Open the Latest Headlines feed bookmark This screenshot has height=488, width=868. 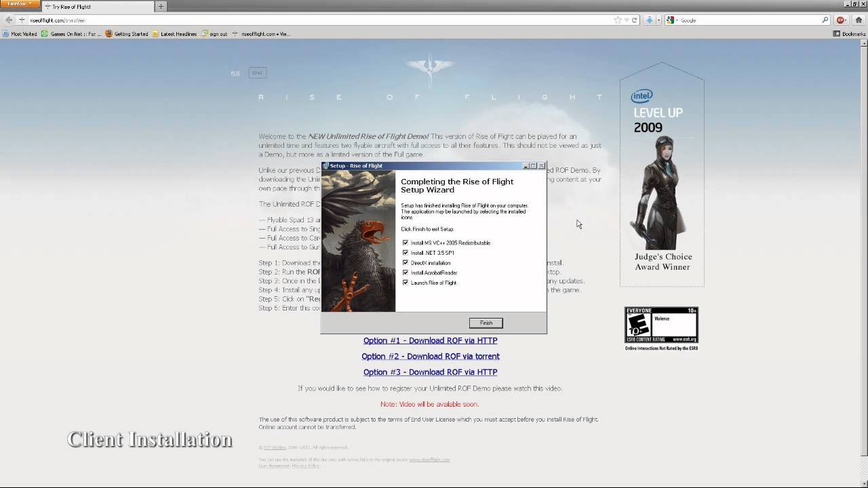(175, 34)
